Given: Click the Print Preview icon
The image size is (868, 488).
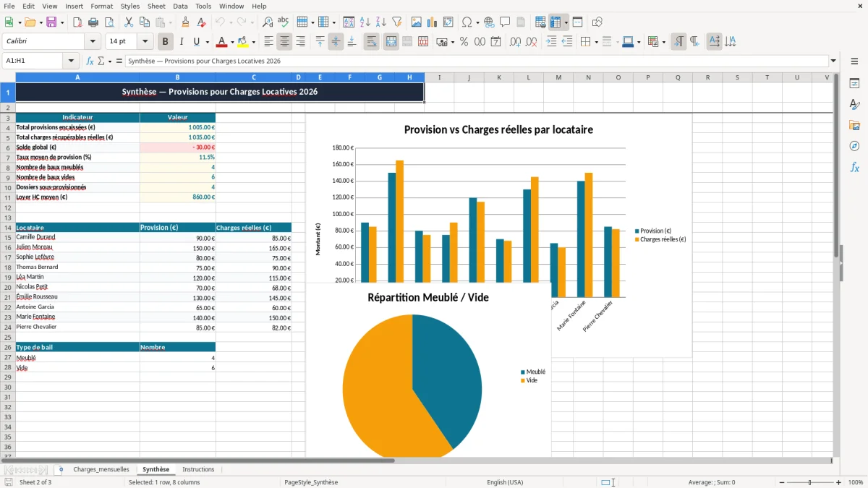Looking at the screenshot, I should tap(109, 22).
